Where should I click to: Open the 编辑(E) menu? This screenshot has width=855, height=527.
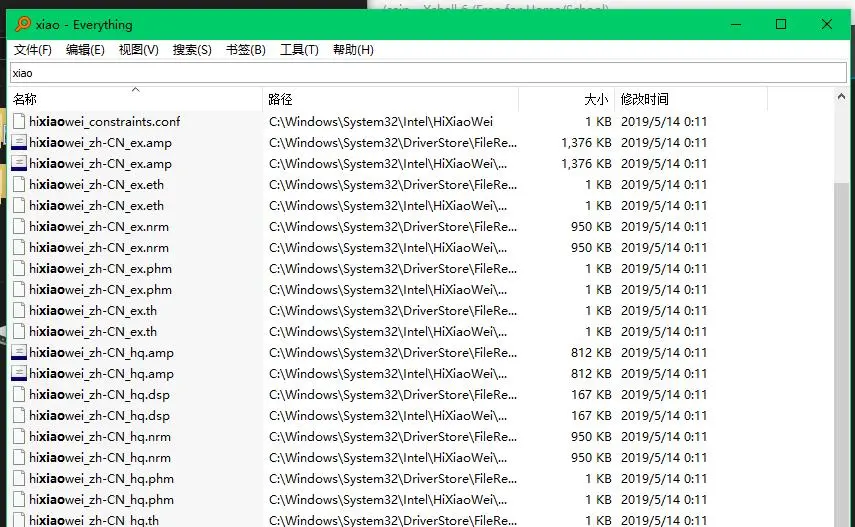pos(85,50)
